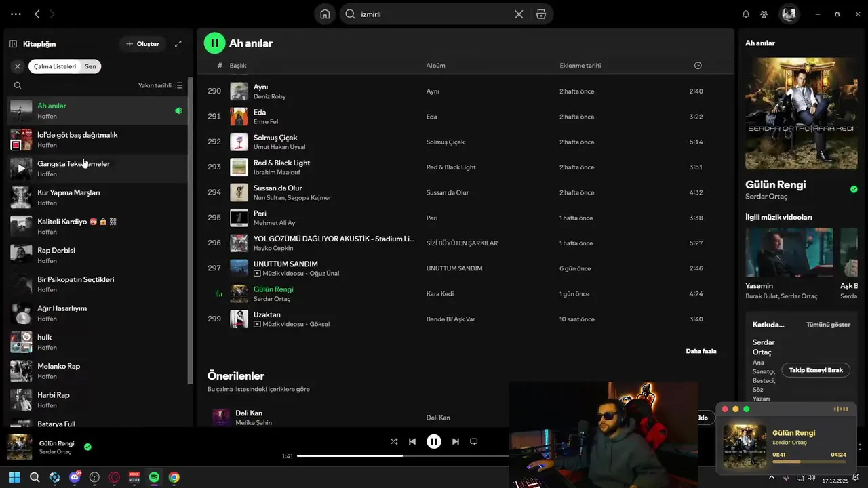Select the Solmuş Çiçek track row
The image size is (868, 488).
point(465,142)
